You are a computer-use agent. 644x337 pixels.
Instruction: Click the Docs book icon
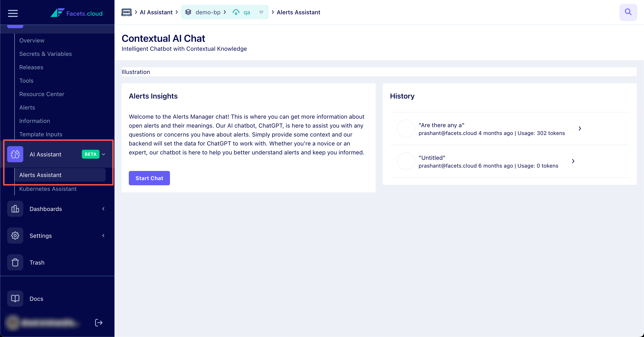pos(15,298)
